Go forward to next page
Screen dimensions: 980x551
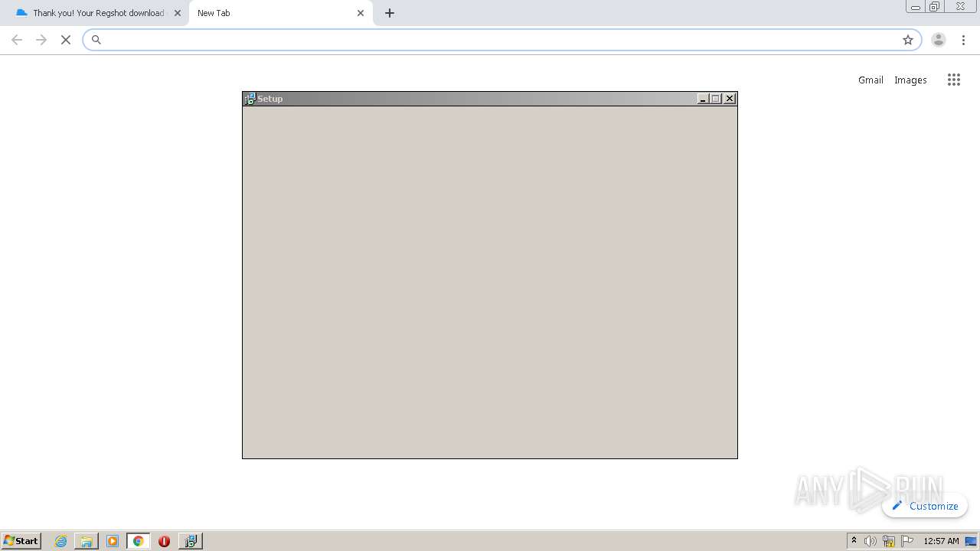click(41, 40)
